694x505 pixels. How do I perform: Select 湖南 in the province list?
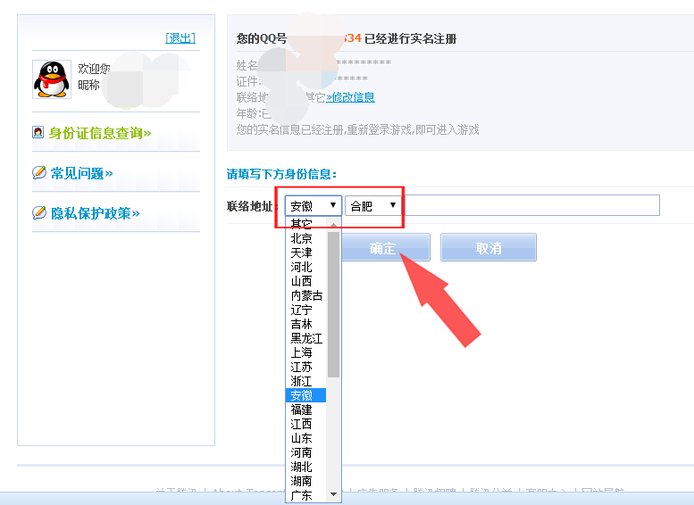[x=306, y=481]
